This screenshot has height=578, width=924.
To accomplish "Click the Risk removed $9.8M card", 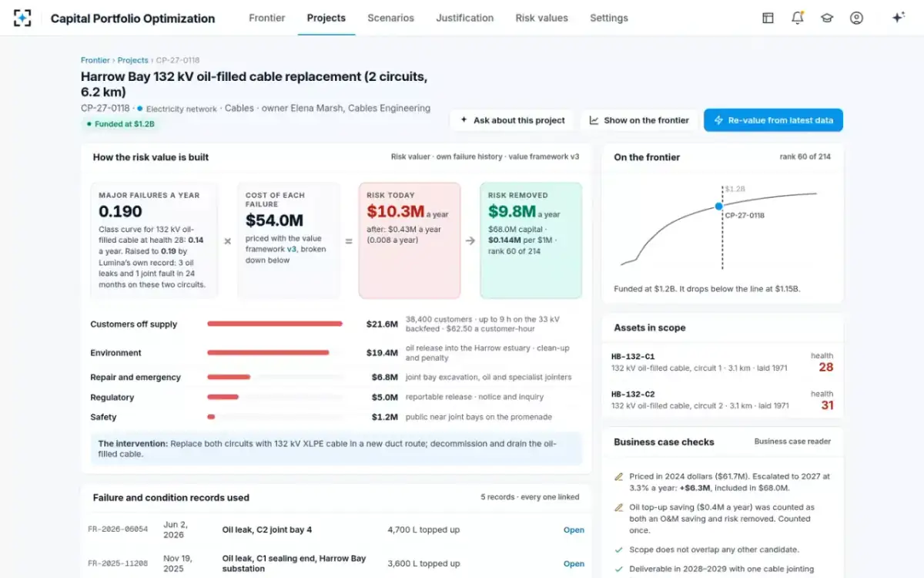I will (531, 240).
